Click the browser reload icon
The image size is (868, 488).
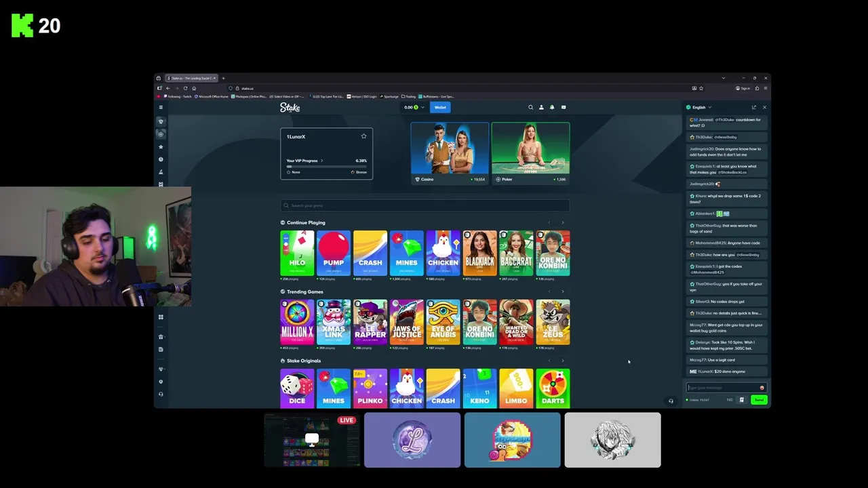click(x=185, y=88)
